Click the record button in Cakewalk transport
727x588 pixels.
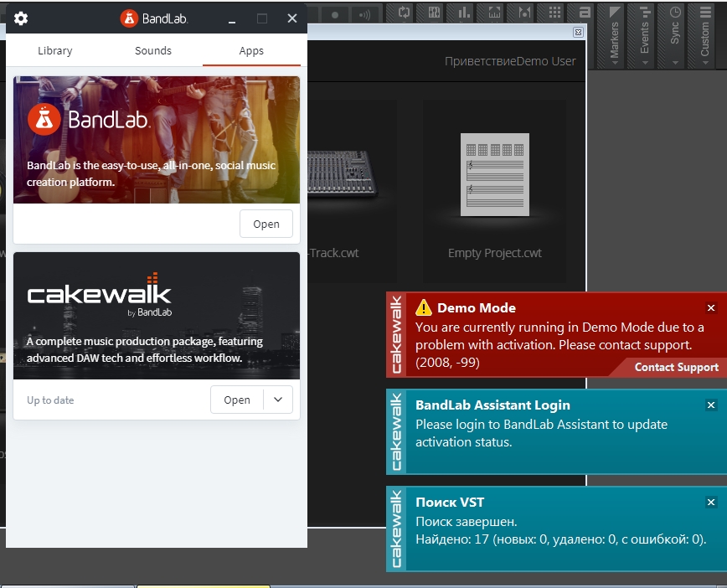point(335,15)
